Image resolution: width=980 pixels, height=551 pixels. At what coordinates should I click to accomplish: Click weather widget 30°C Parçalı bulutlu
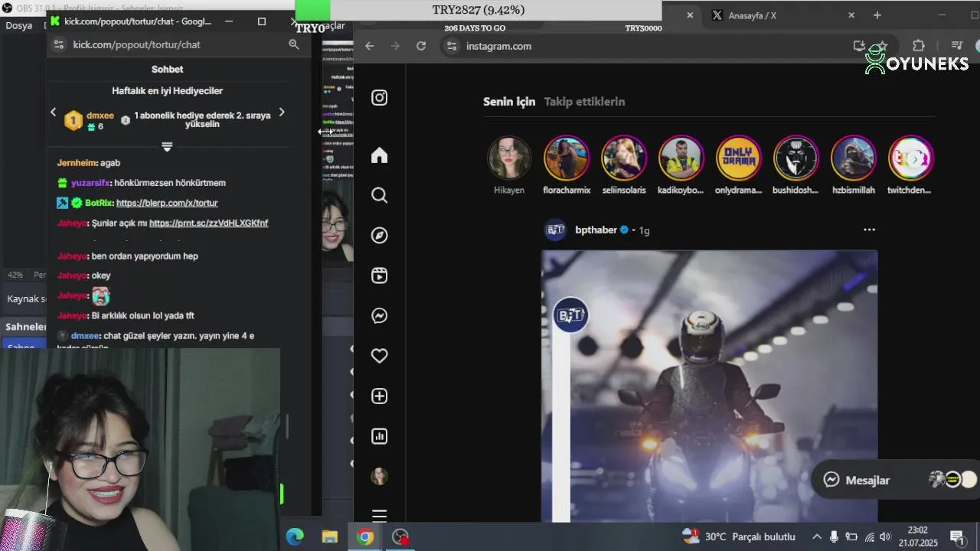(739, 536)
